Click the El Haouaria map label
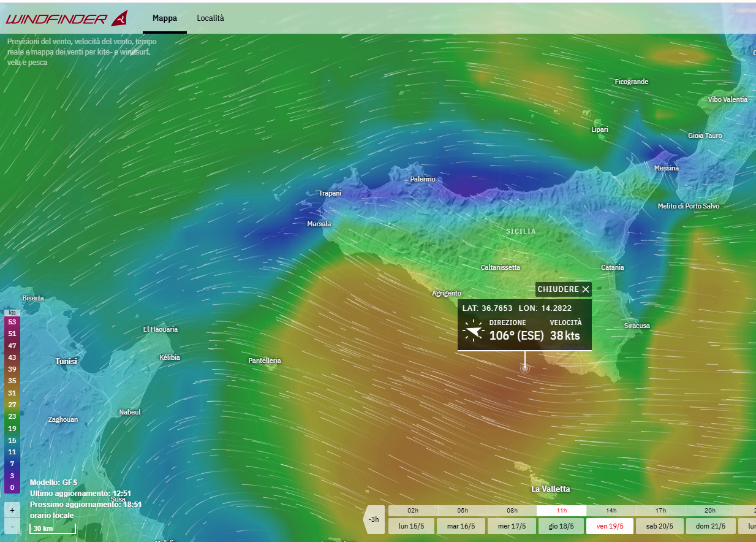Viewport: 756px width, 542px height. (161, 329)
